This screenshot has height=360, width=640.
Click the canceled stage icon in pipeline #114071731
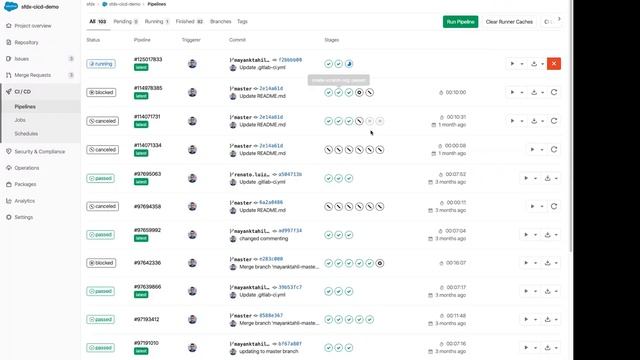[x=359, y=121]
